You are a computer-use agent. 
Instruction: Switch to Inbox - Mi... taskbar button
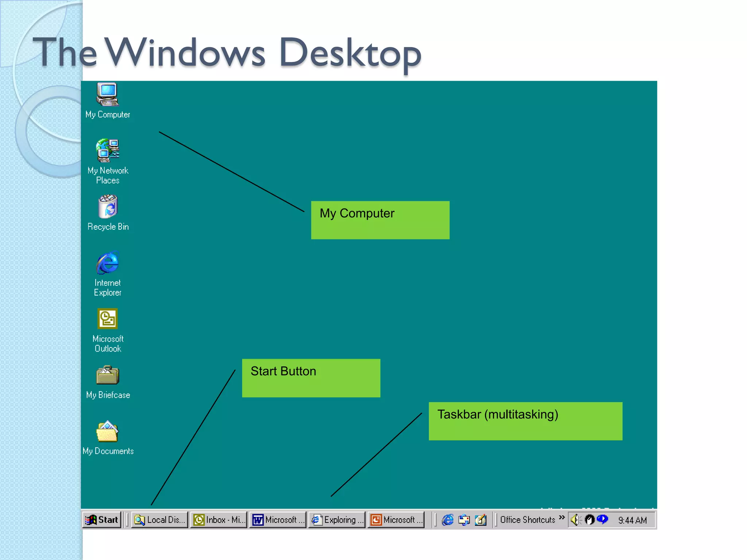218,520
